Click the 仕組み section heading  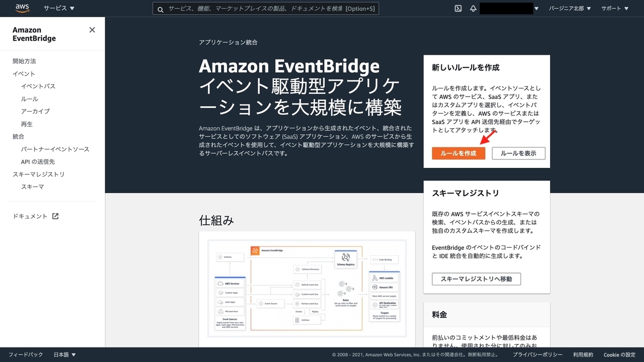click(216, 220)
